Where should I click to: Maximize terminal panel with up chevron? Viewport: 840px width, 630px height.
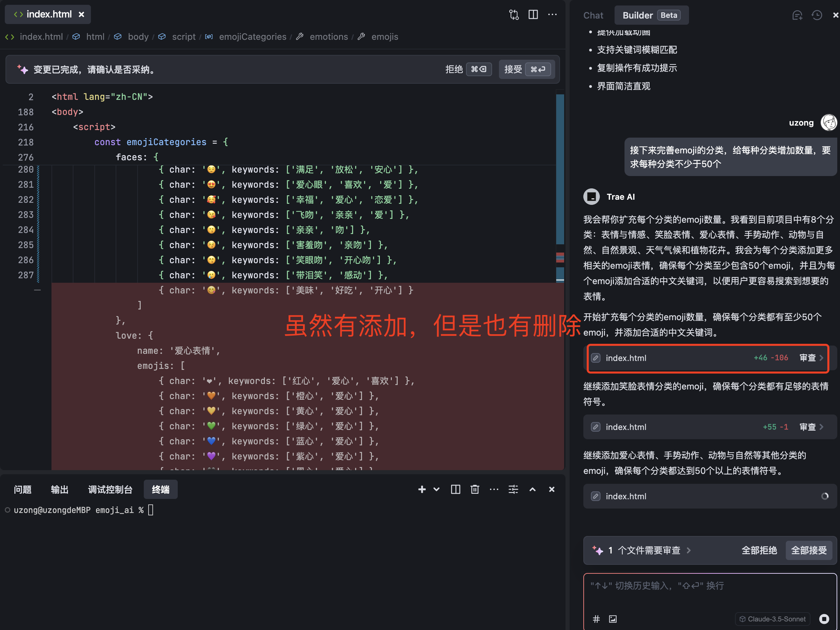pos(533,489)
